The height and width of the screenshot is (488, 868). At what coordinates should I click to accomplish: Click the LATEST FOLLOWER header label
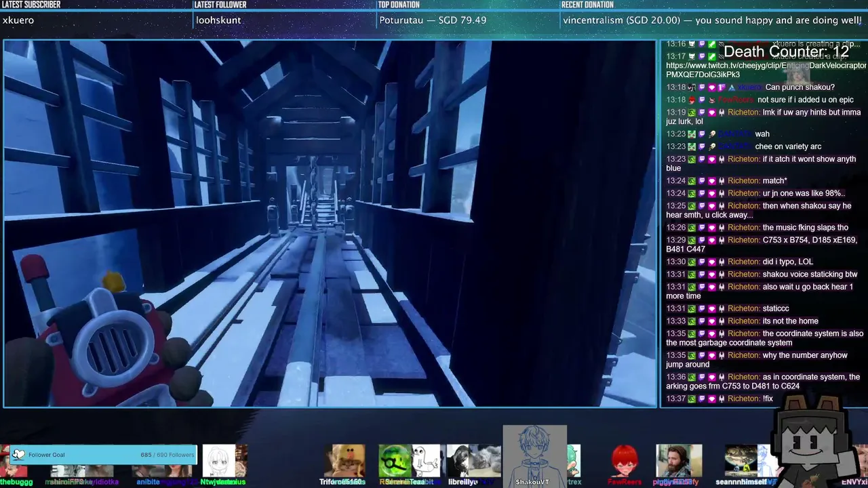pos(220,5)
